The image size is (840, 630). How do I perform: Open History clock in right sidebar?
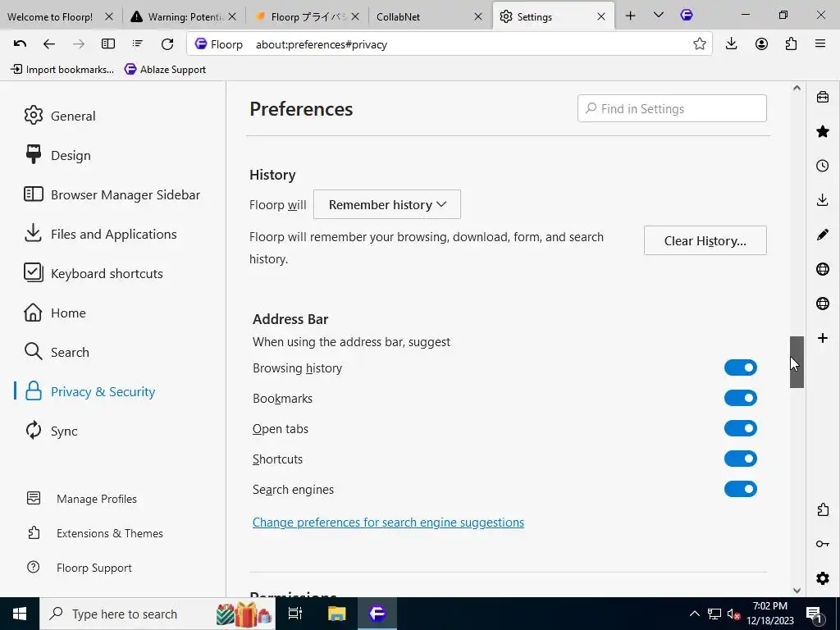click(x=822, y=166)
